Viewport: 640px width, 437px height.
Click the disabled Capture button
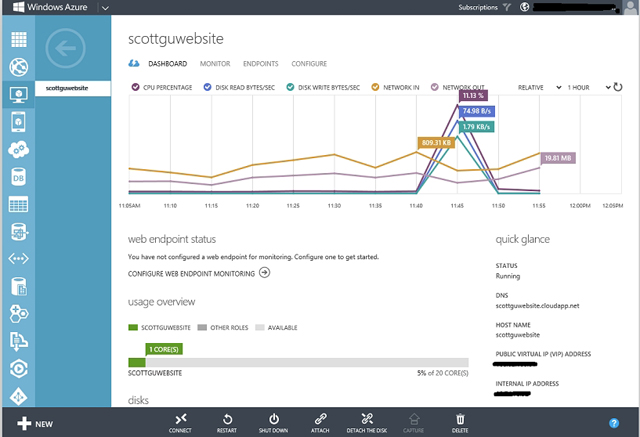[413, 423]
